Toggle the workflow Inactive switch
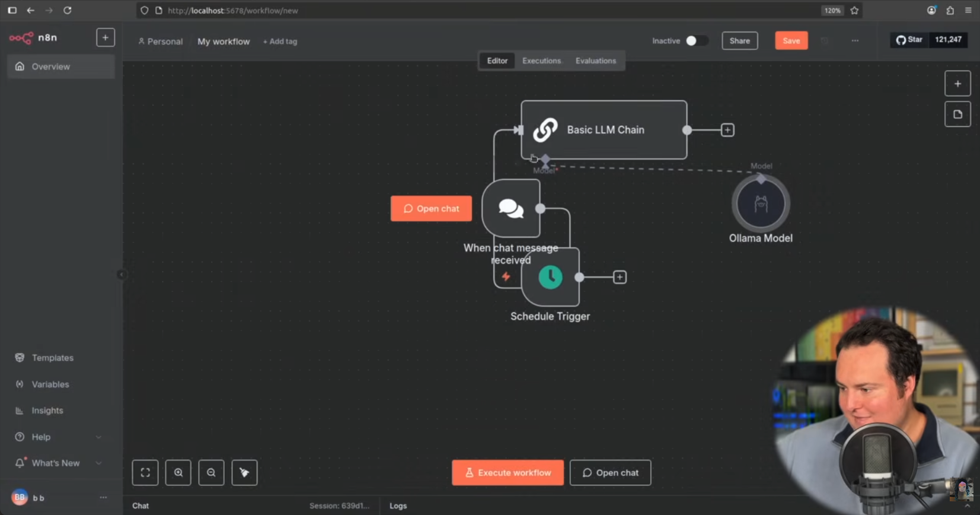 click(x=696, y=41)
